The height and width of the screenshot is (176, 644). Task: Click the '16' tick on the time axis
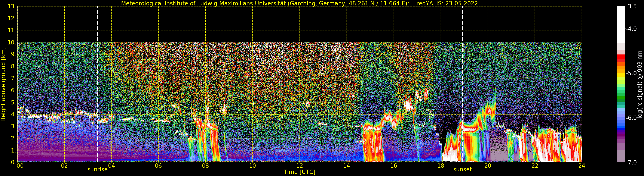pyautogui.click(x=394, y=166)
